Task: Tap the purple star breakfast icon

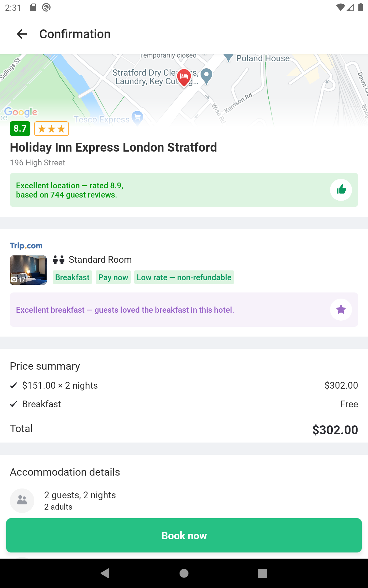Action: (x=341, y=310)
